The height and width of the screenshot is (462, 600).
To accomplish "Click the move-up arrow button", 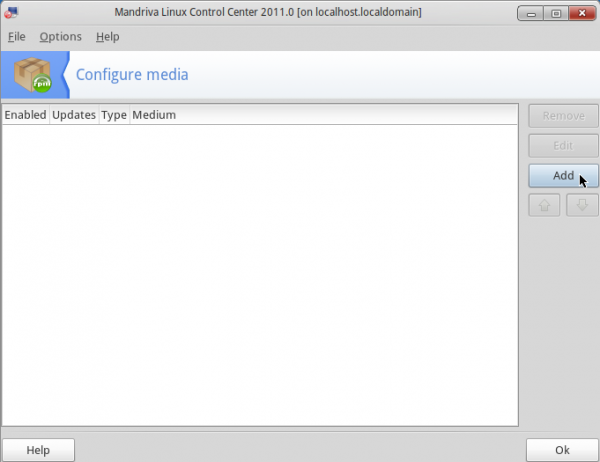I will (x=544, y=205).
